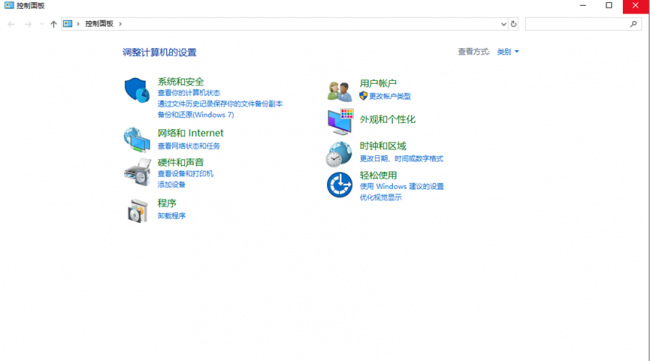Image resolution: width=650 pixels, height=361 pixels.
Task: Click the 控制面板 breadcrumb in the address bar
Action: pyautogui.click(x=99, y=24)
